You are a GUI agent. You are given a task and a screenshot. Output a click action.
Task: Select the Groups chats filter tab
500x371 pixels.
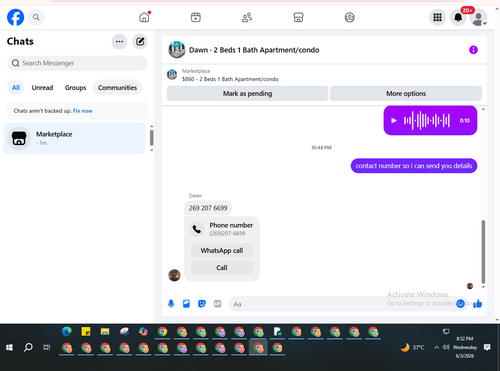[75, 88]
